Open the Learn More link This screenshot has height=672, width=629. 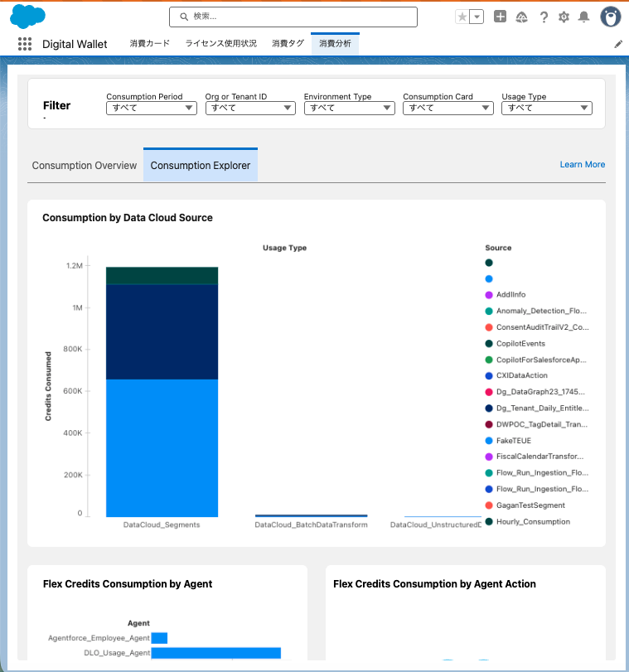(583, 165)
